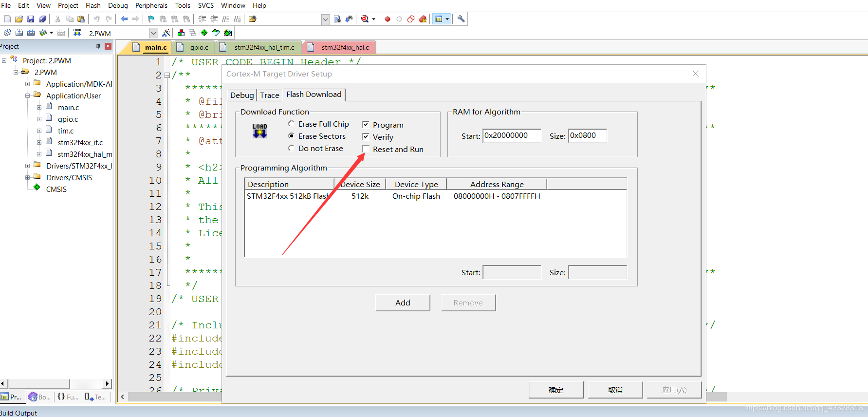Image resolution: width=868 pixels, height=417 pixels.
Task: Click the Rebuild all target files icon
Action: pos(31,33)
